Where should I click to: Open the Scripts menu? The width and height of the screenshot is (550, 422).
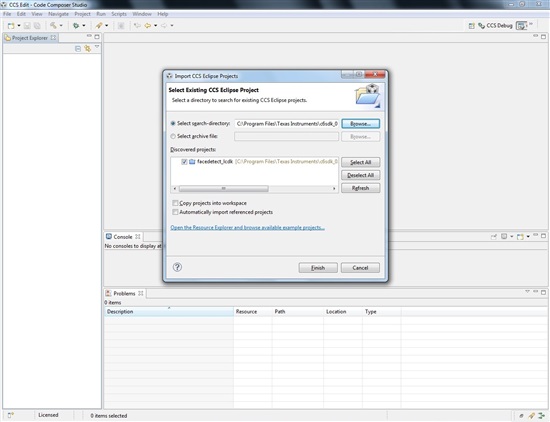click(119, 14)
